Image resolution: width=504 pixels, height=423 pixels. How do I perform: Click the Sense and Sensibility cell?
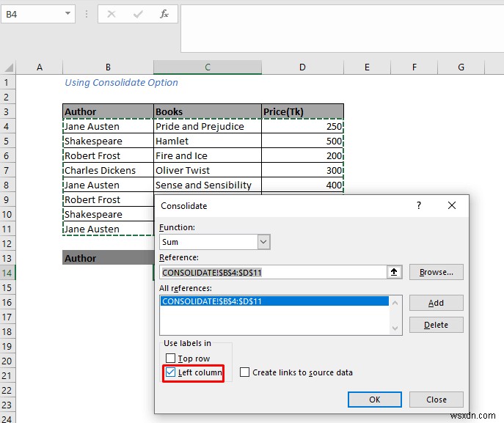click(x=208, y=185)
